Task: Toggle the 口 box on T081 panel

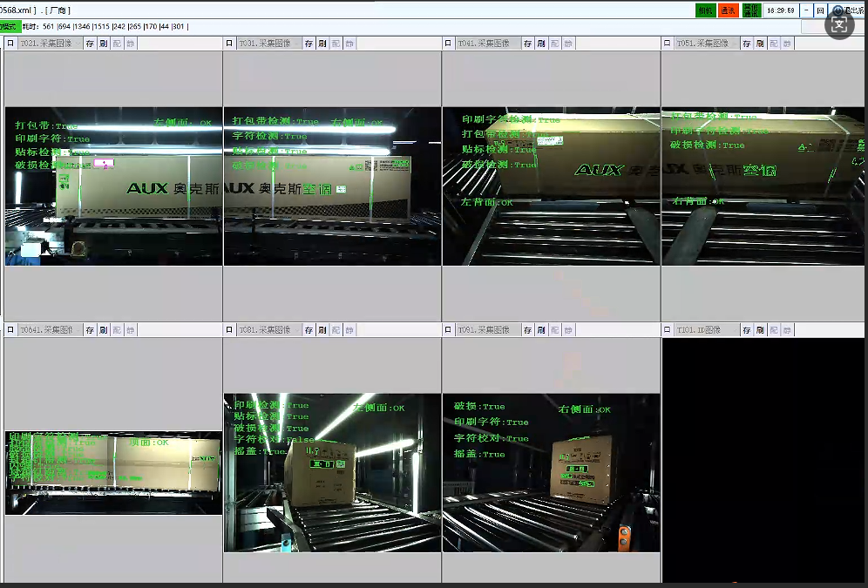Action: [x=230, y=330]
